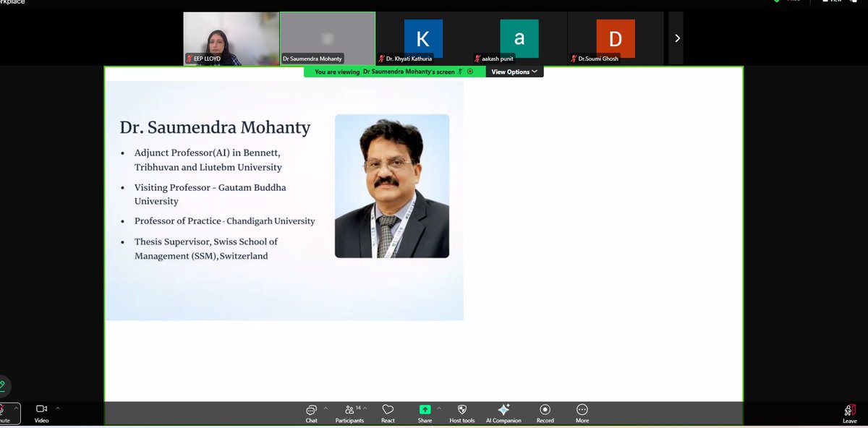Expand the Video options caret
The height and width of the screenshot is (428, 868).
click(x=58, y=408)
